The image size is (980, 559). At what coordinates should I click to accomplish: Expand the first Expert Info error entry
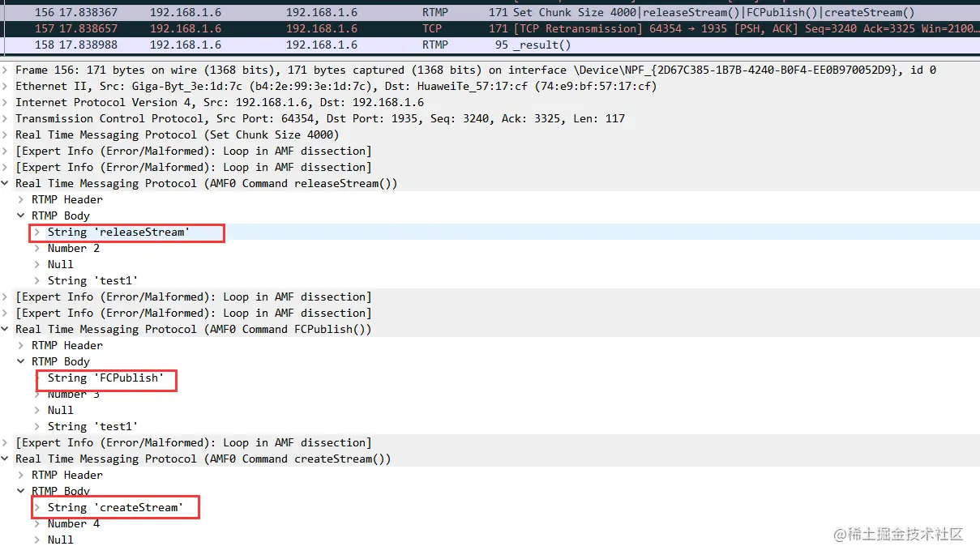6,151
